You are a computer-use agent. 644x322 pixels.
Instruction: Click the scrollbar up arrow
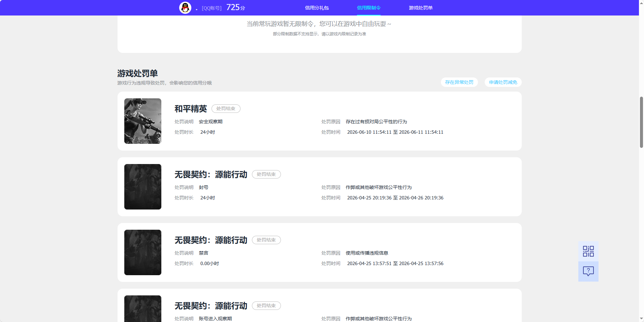(x=641, y=2)
